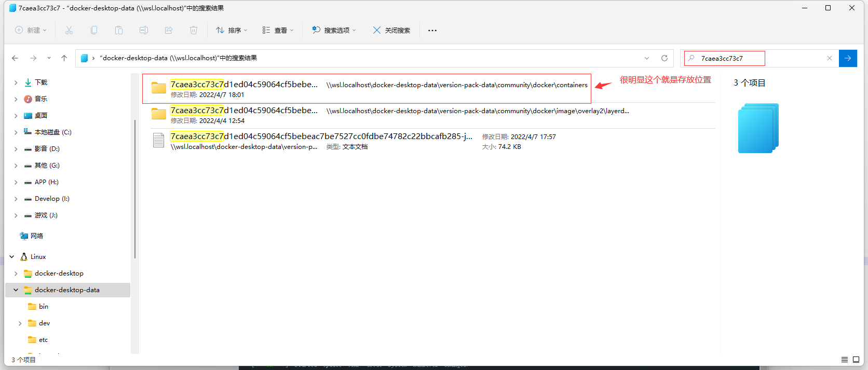
Task: Expand docker-desktop tree chevron
Action: pyautogui.click(x=16, y=273)
